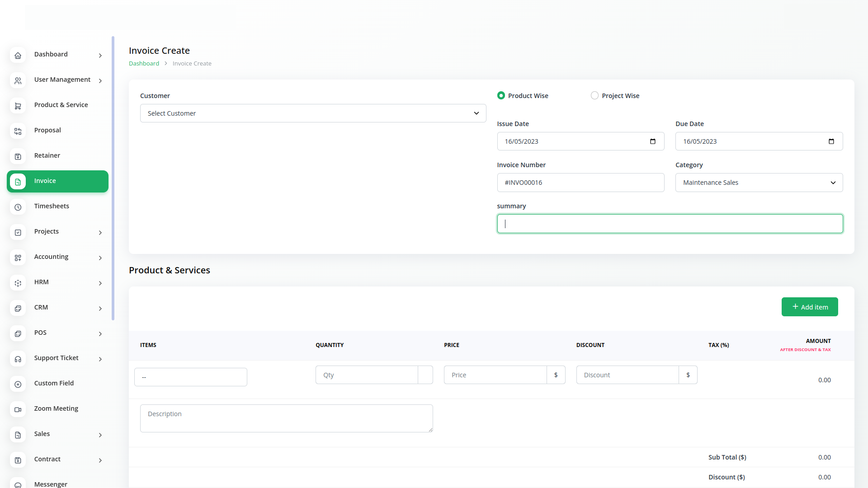
Task: Click the Add item button
Action: [809, 307]
